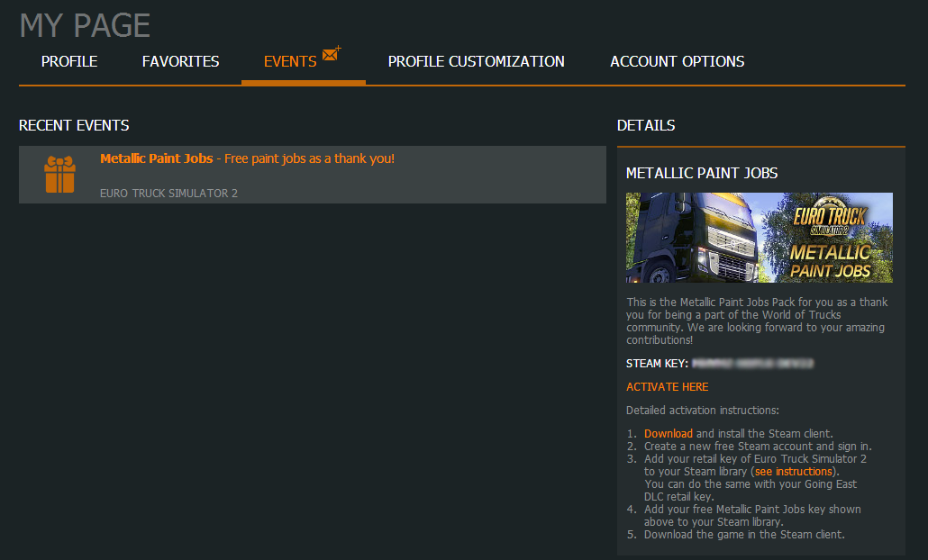Click 'Detailed activation instructions:' text
This screenshot has width=928, height=560.
(x=703, y=411)
